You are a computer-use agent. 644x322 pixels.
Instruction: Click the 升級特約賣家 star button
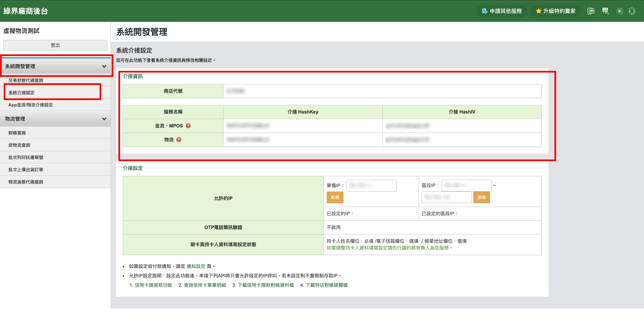pos(555,11)
